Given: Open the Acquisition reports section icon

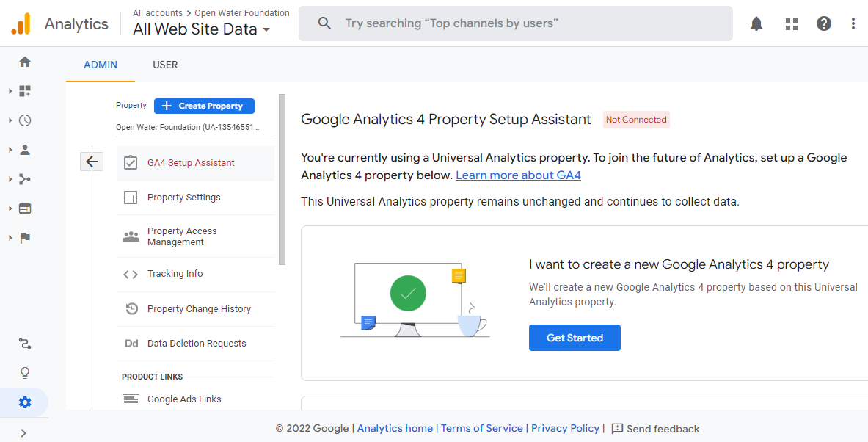Looking at the screenshot, I should 24,179.
